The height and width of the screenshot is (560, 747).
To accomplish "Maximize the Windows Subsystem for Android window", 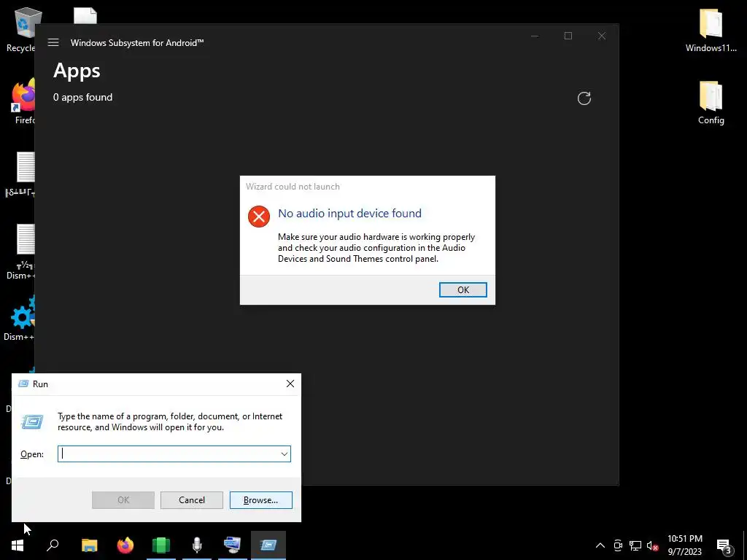I will pos(568,36).
